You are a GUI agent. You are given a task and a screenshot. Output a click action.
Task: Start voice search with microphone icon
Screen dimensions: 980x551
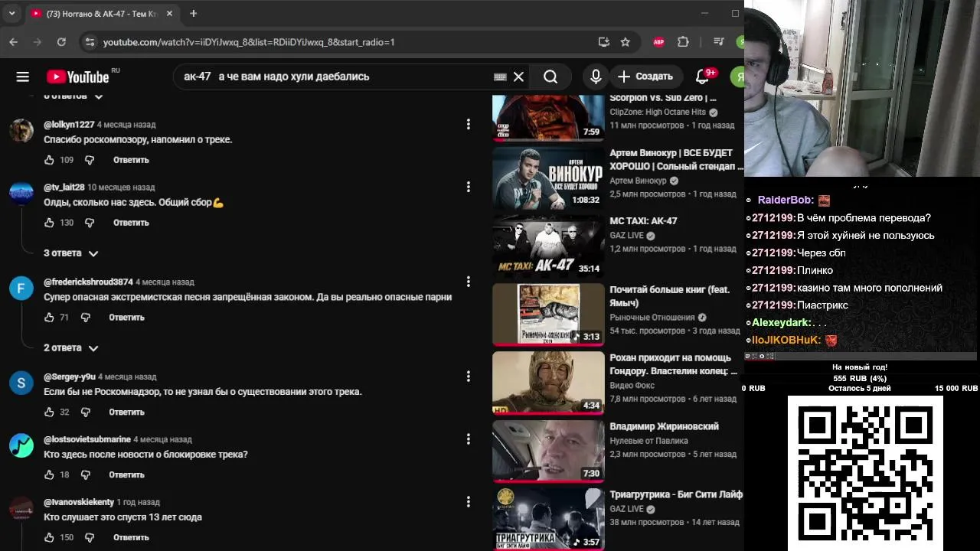pyautogui.click(x=596, y=77)
